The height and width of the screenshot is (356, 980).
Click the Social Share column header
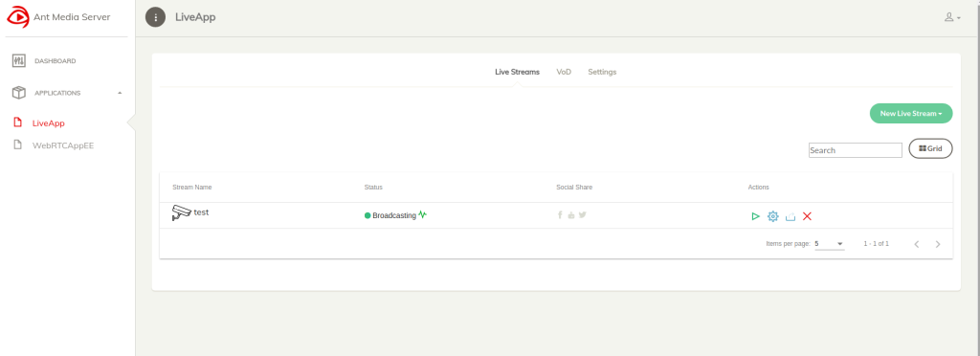coord(574,188)
